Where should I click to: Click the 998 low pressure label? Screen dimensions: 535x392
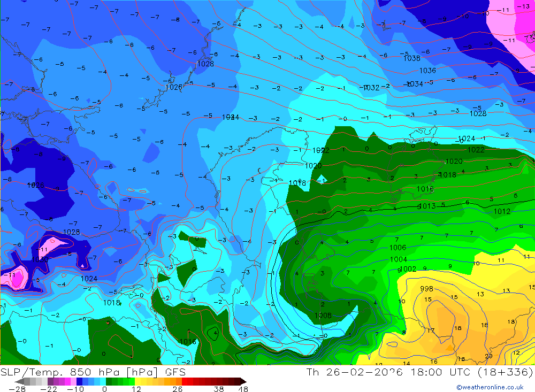pyautogui.click(x=426, y=289)
